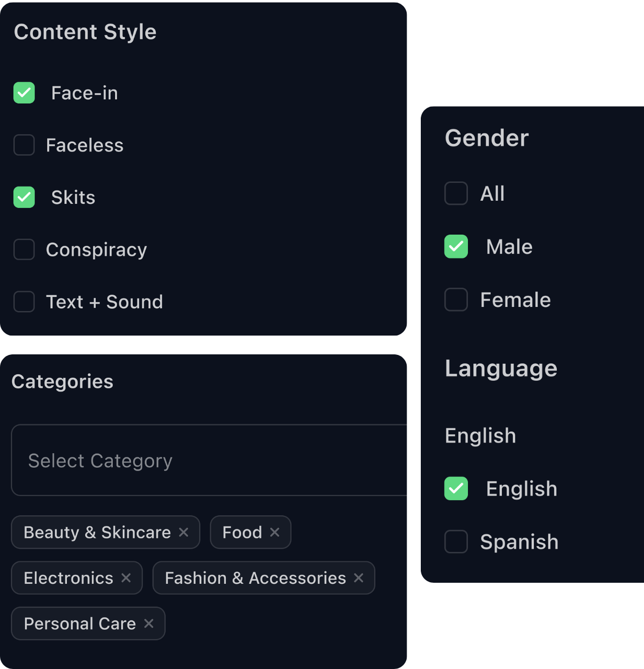The height and width of the screenshot is (669, 644).
Task: Click the Personal Care chip label
Action: (x=80, y=624)
